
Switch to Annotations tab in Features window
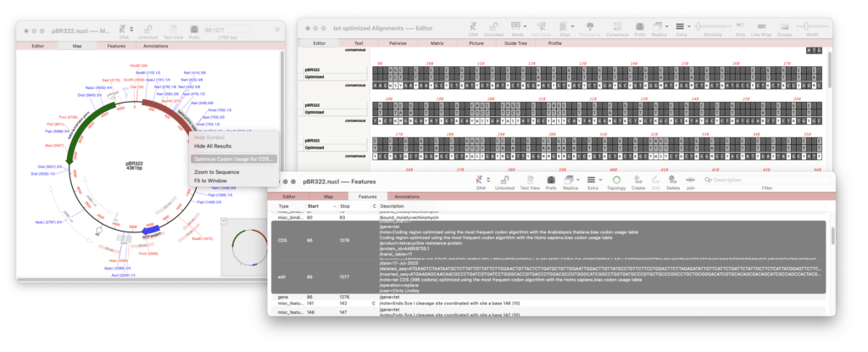pyautogui.click(x=407, y=196)
